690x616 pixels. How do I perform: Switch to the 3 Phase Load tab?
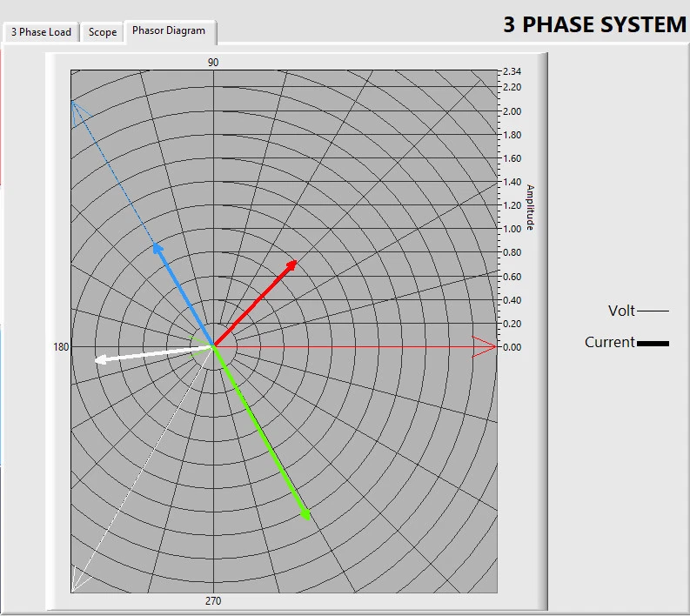[x=41, y=32]
